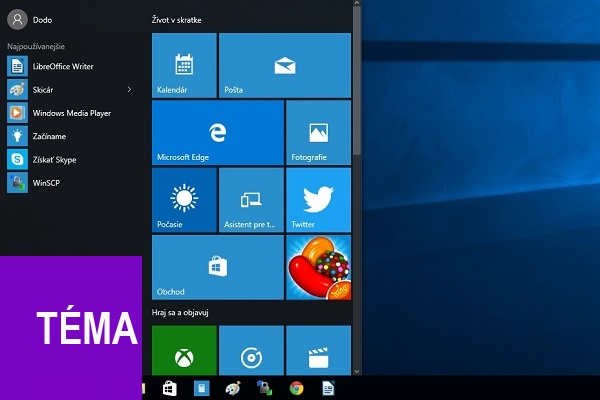Open the movies clapperboard tile
Screen dimensions: 600x400
point(318,350)
